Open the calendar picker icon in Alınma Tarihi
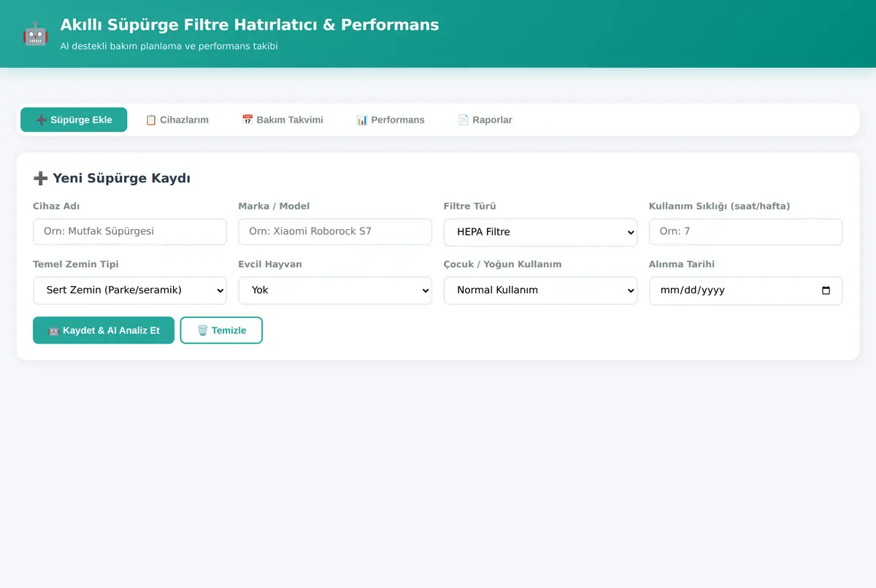The image size is (876, 588). tap(826, 290)
